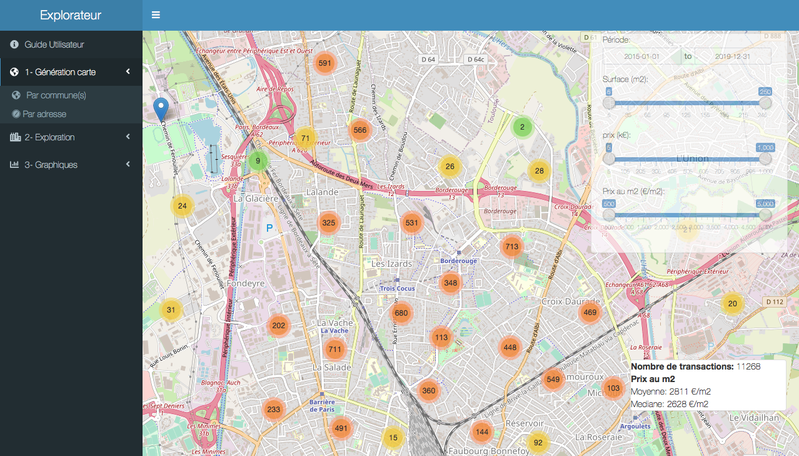Open green map cluster 9
Image resolution: width=799 pixels, height=456 pixels.
(258, 161)
